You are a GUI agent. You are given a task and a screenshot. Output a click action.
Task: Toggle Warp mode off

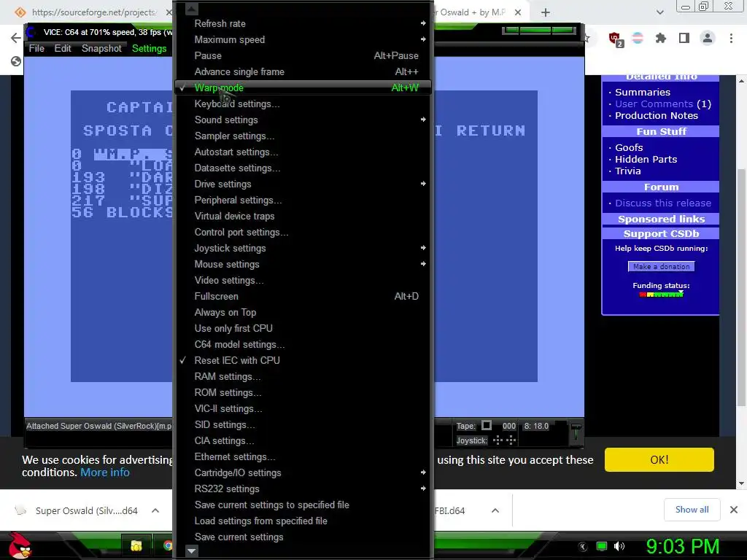point(303,87)
